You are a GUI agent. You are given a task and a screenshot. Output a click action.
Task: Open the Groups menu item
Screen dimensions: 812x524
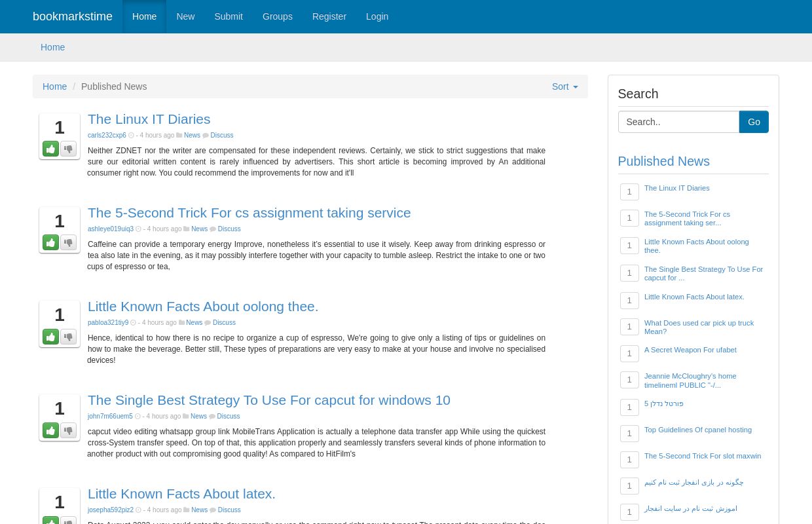(x=277, y=16)
